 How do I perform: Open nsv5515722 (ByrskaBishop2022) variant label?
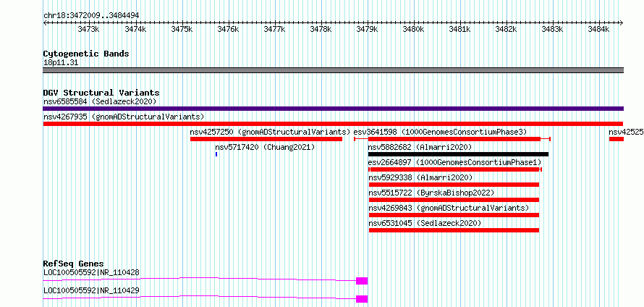[x=431, y=193]
